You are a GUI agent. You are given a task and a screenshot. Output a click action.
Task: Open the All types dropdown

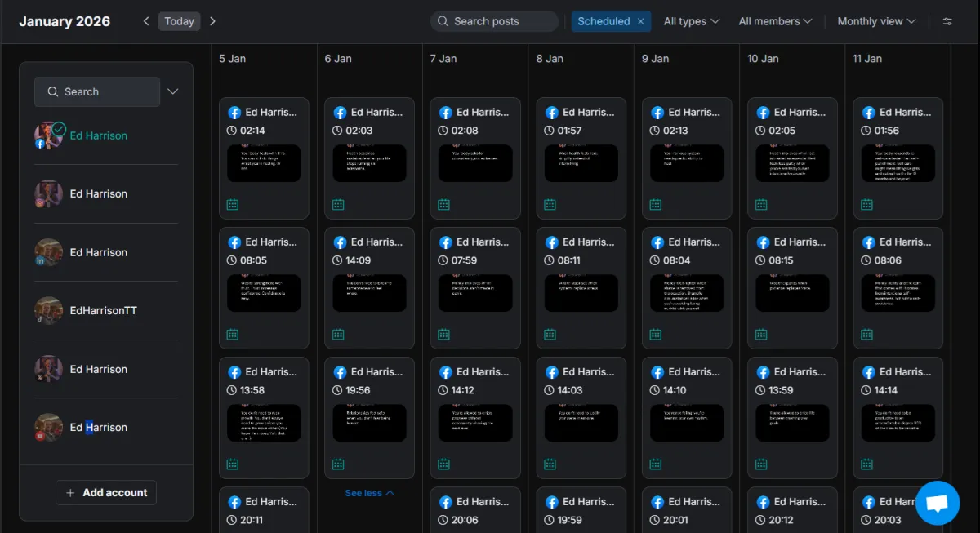692,21
